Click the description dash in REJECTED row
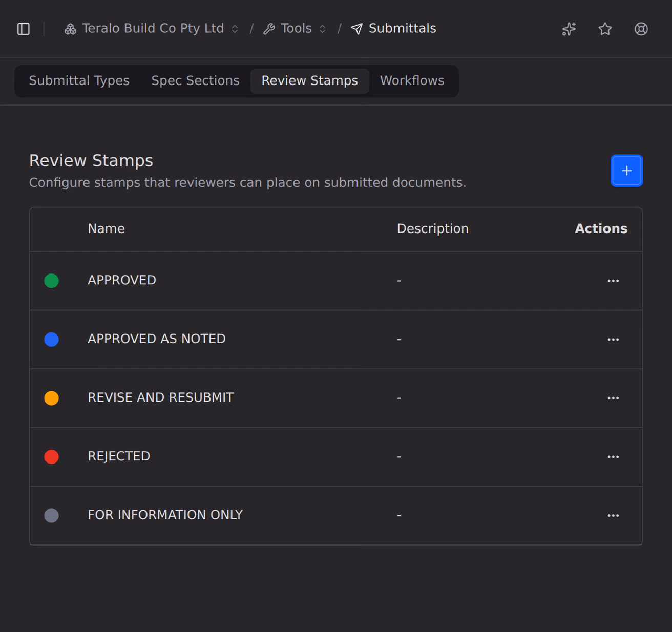This screenshot has height=632, width=672. coord(399,457)
